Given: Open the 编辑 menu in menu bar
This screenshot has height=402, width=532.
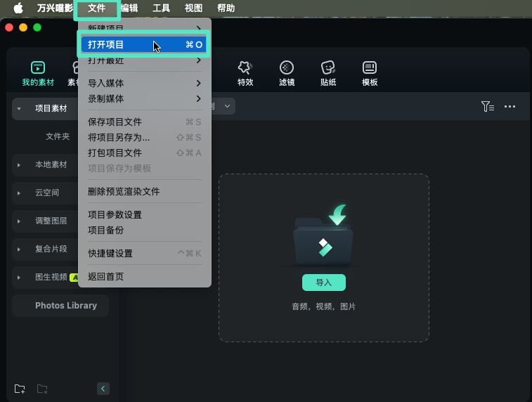Looking at the screenshot, I should (129, 8).
